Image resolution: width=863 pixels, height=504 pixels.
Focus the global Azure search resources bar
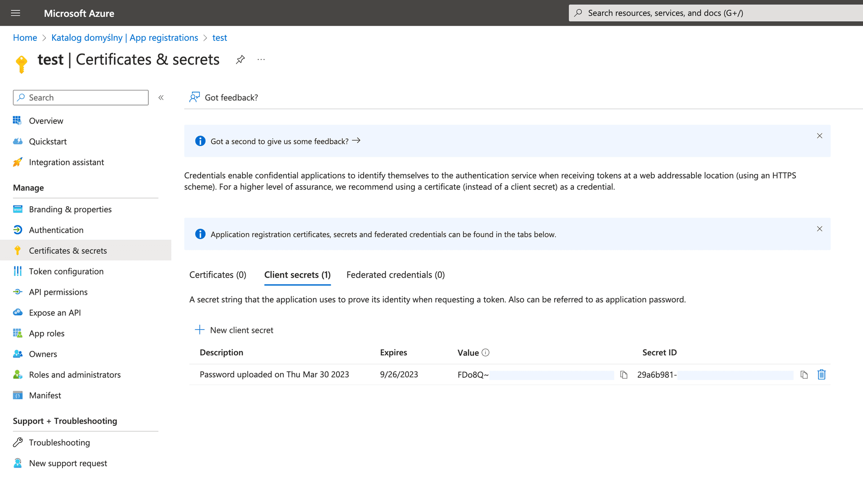click(x=715, y=13)
